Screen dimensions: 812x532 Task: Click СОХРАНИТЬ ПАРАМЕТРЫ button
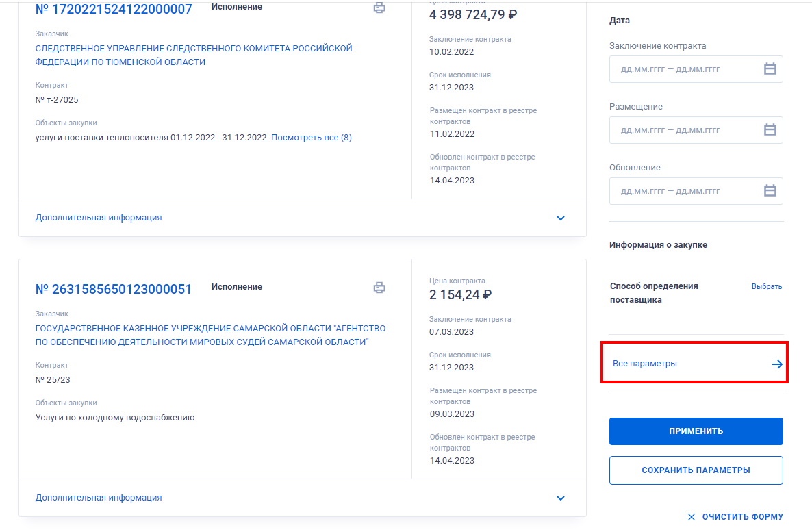pyautogui.click(x=696, y=470)
